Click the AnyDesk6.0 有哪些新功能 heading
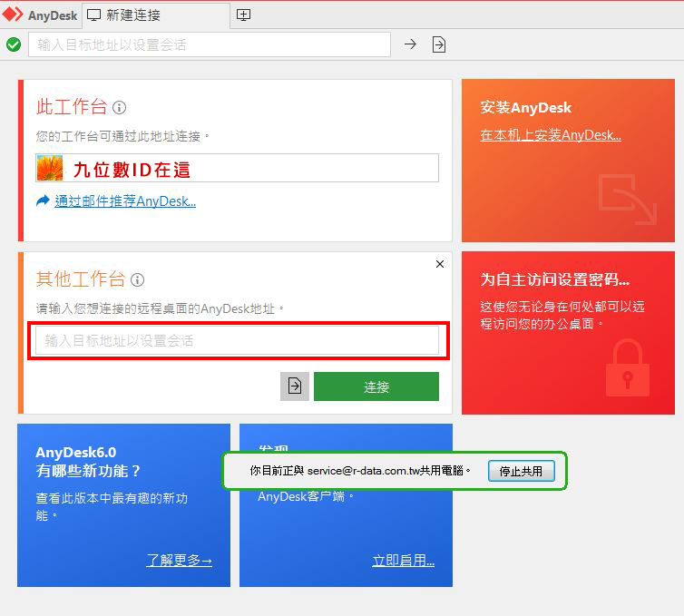 pyautogui.click(x=88, y=462)
